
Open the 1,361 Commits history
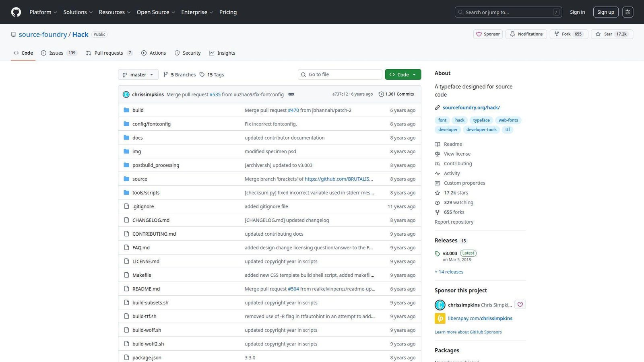click(396, 94)
